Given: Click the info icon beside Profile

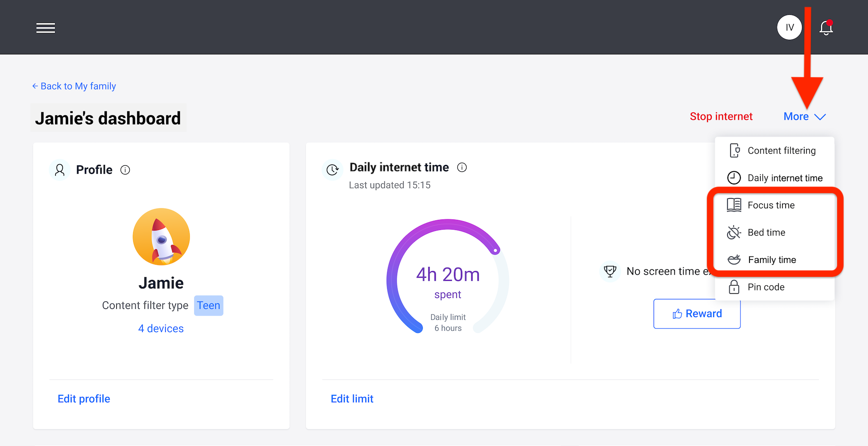Looking at the screenshot, I should (125, 170).
